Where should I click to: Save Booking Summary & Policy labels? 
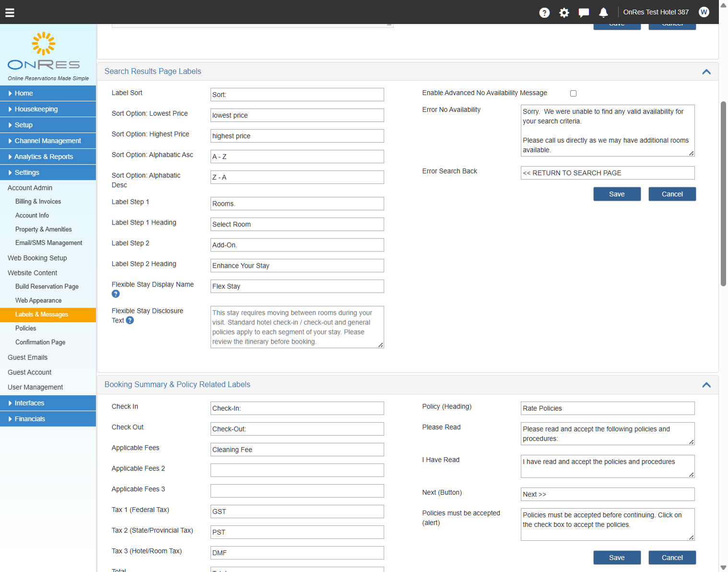pyautogui.click(x=617, y=558)
